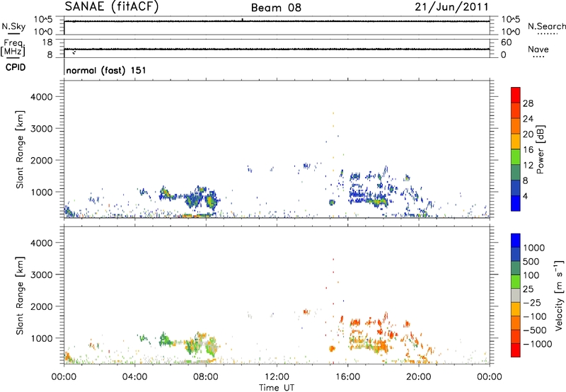This screenshot has height=392, width=566.
Task: Click the noise spike near 10:00 in N.Sky panel
Action: 243,20
